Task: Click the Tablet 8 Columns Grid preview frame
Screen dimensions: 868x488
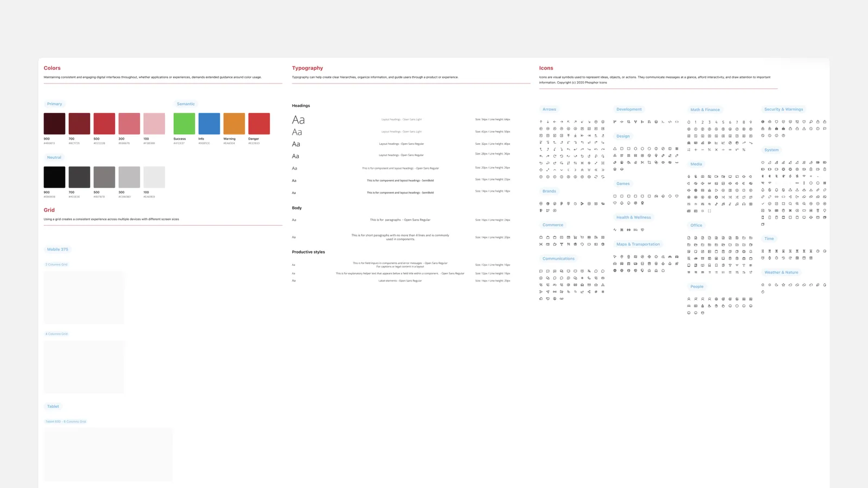Action: point(108,454)
